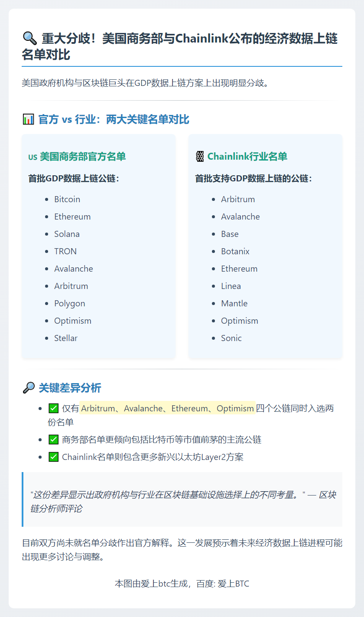Select Bitcoin in the Commerce Department list
This screenshot has height=617, width=364.
67,199
